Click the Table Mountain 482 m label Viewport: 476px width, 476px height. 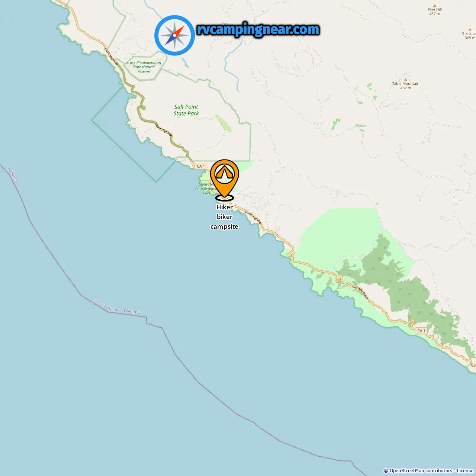pos(406,86)
